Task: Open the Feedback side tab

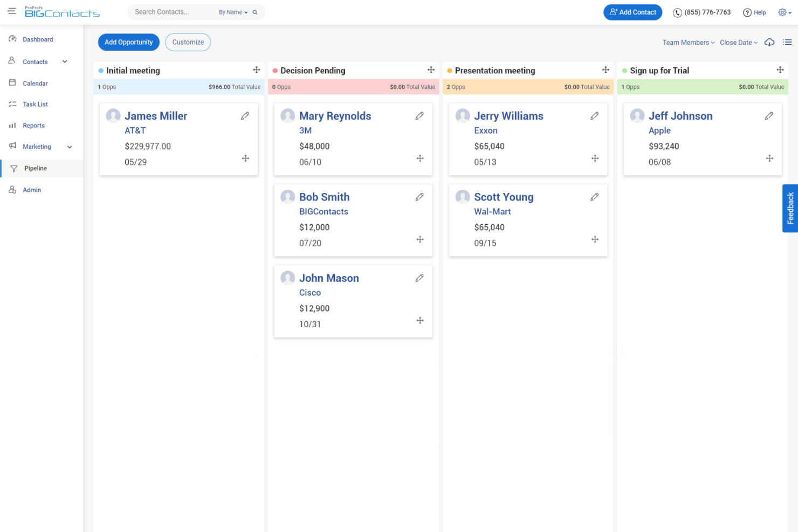Action: click(790, 208)
